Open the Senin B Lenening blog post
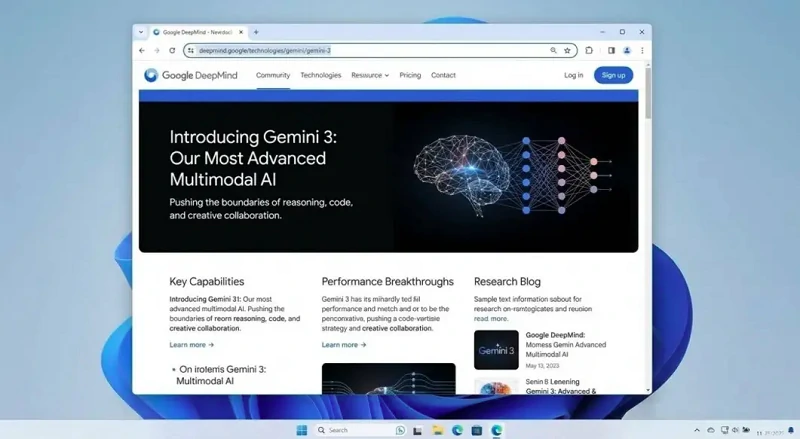The width and height of the screenshot is (800, 439). click(561, 386)
